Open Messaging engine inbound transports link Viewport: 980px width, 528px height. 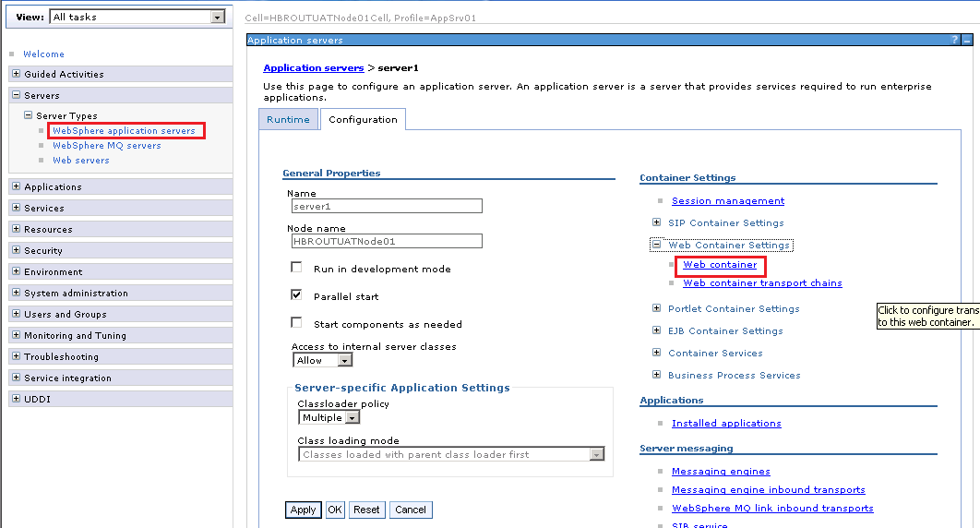click(x=768, y=490)
